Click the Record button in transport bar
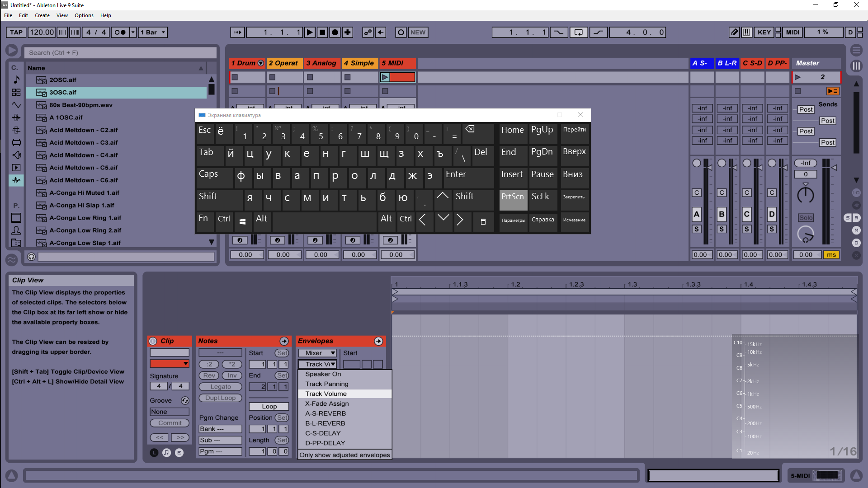868x488 pixels. pos(335,32)
